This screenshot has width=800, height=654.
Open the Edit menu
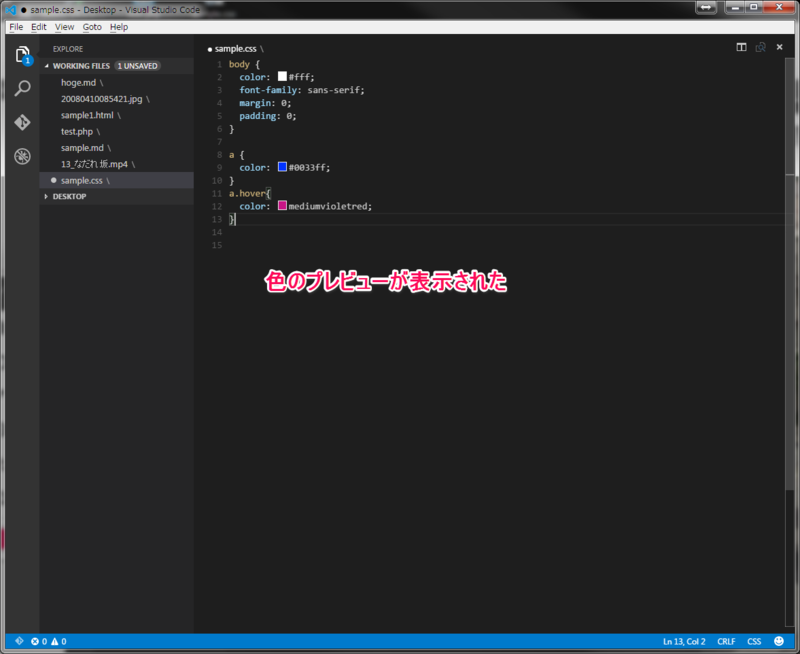[38, 27]
